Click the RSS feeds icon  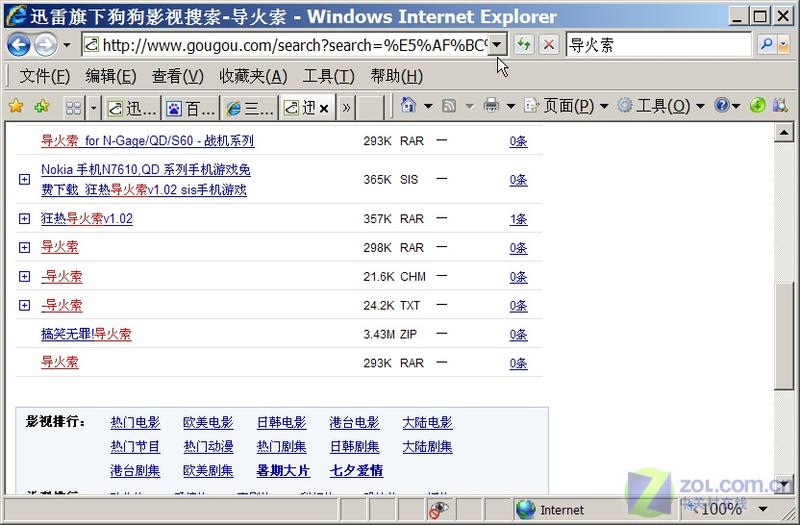pyautogui.click(x=449, y=106)
